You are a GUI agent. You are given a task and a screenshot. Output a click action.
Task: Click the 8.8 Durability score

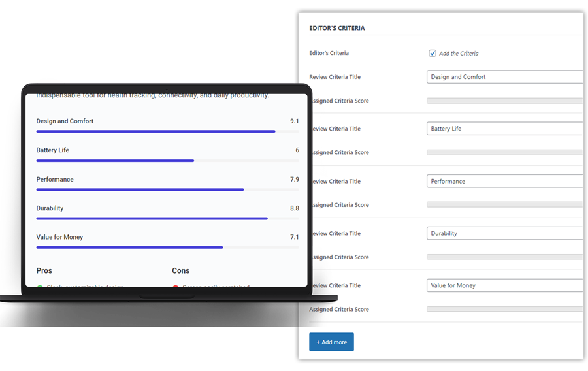tap(295, 208)
